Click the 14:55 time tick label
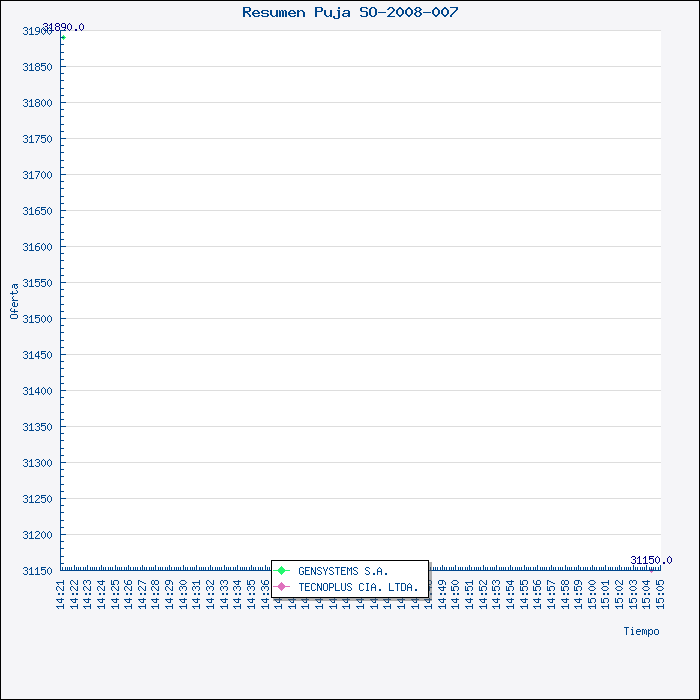The height and width of the screenshot is (700, 700). pyautogui.click(x=523, y=592)
